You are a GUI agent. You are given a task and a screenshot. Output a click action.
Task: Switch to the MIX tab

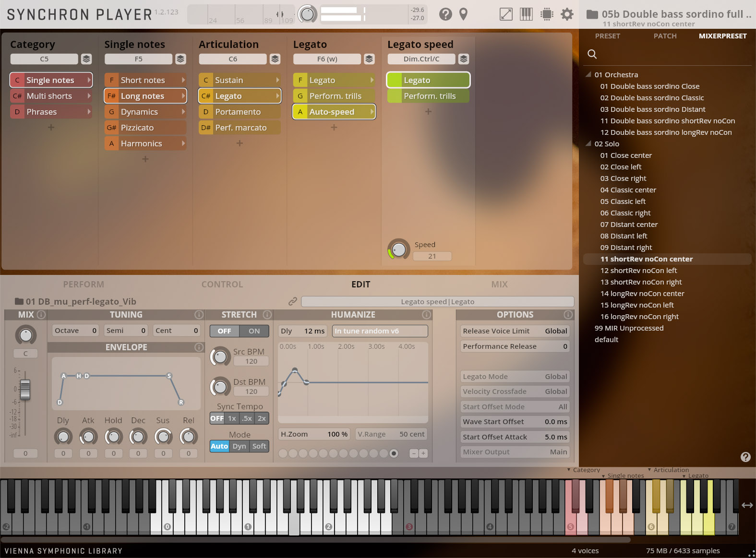click(499, 285)
